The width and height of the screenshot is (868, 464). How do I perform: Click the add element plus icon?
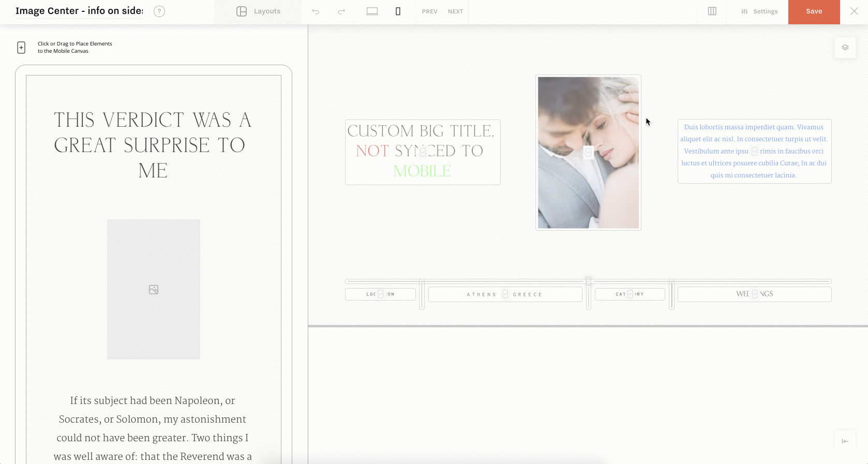point(21,48)
